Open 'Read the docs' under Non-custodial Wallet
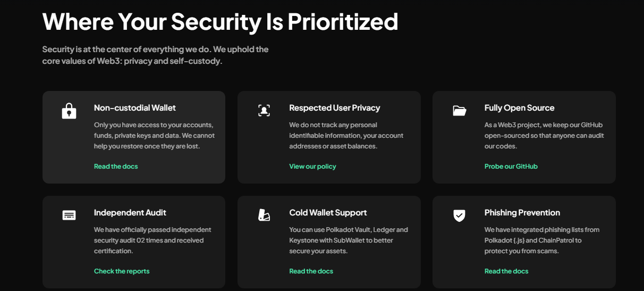Image resolution: width=644 pixels, height=291 pixels. pos(116,167)
